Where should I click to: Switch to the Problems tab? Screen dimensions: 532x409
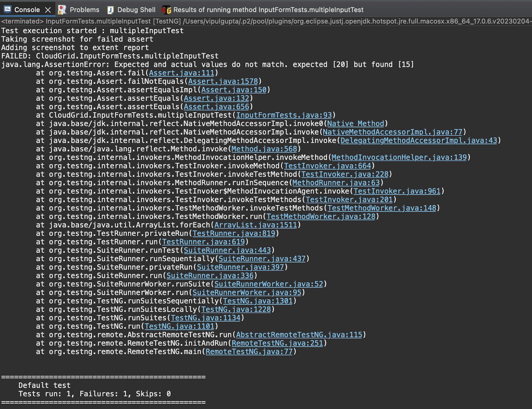click(x=84, y=9)
